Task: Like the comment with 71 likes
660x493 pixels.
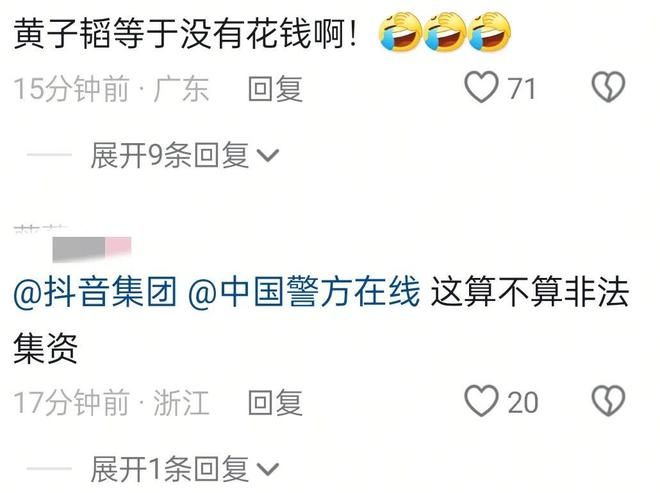Action: click(481, 87)
